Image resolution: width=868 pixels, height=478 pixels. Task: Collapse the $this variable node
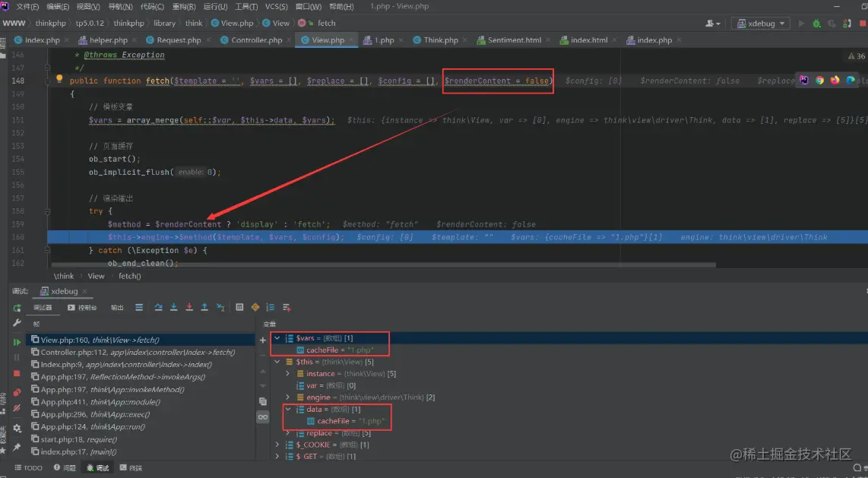[277, 362]
